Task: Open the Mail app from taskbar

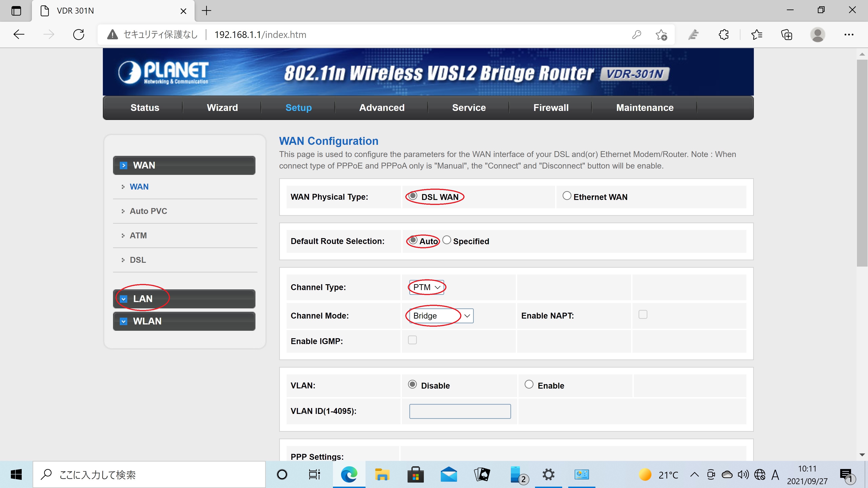Action: (x=448, y=474)
